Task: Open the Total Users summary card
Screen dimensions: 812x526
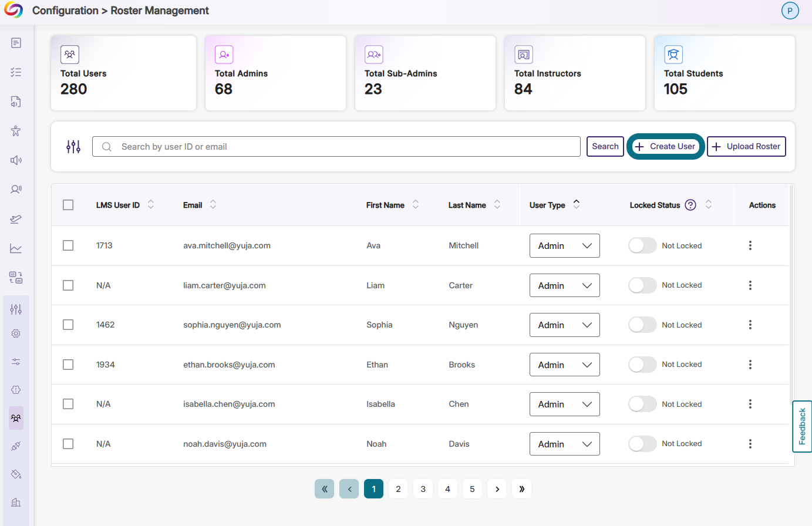Action: point(123,73)
